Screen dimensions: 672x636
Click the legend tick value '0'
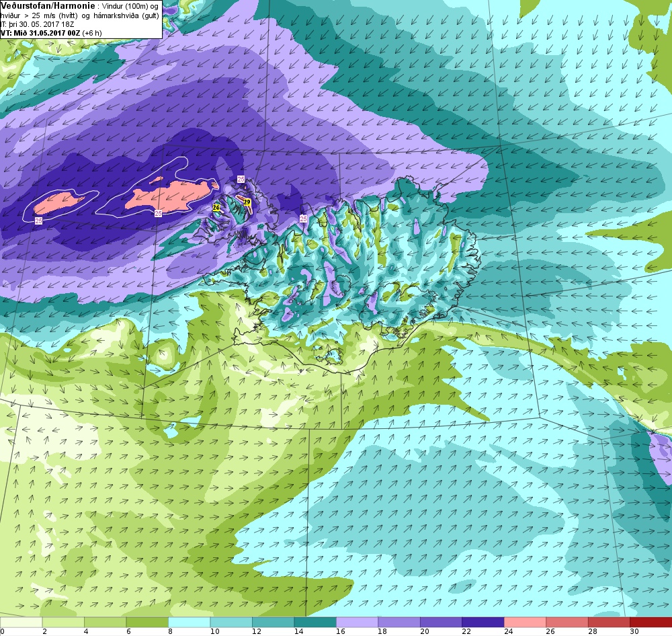tap(3, 631)
